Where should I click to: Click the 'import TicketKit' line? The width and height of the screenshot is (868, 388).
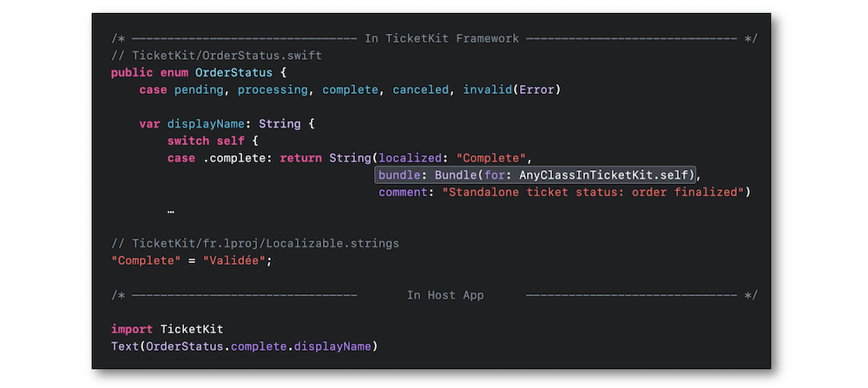pyautogui.click(x=168, y=329)
